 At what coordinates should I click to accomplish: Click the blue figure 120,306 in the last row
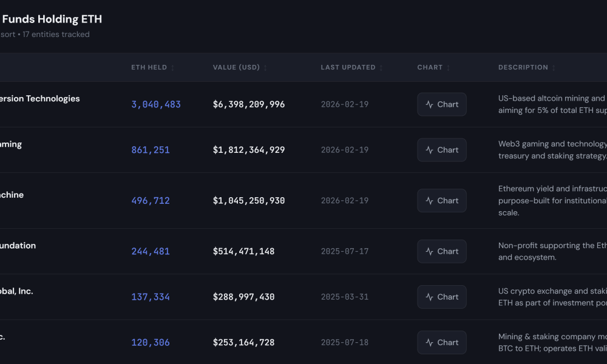(x=151, y=342)
